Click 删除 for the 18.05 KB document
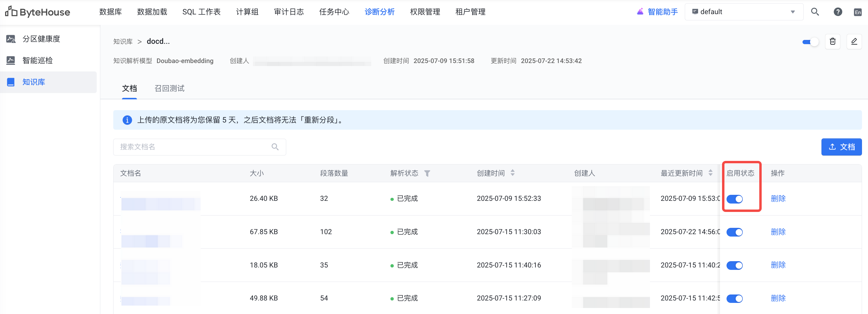 pyautogui.click(x=778, y=265)
